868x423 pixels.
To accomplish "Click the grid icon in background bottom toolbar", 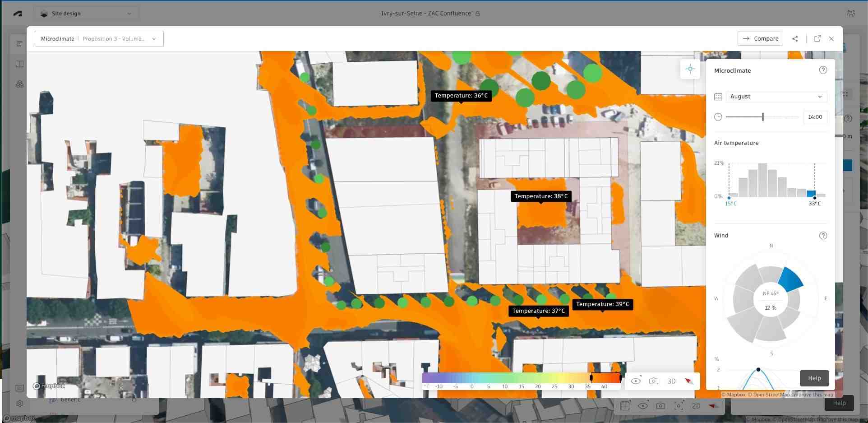I will click(x=625, y=406).
